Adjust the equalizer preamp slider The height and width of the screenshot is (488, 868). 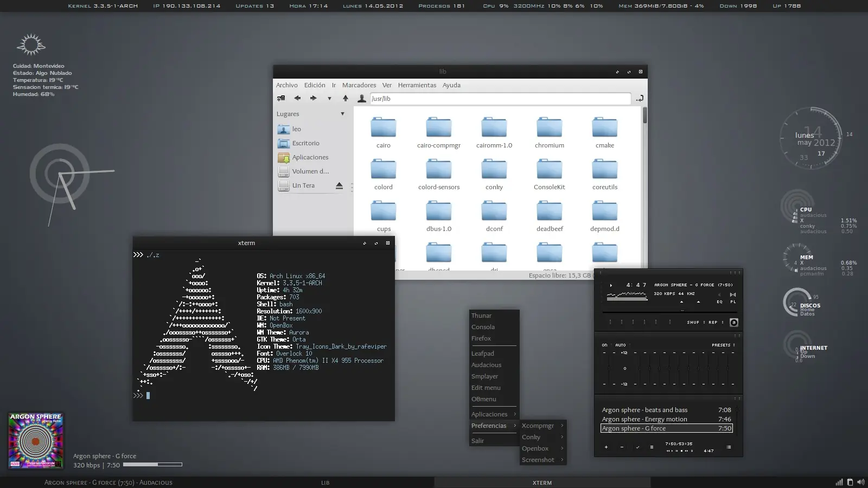coord(609,368)
